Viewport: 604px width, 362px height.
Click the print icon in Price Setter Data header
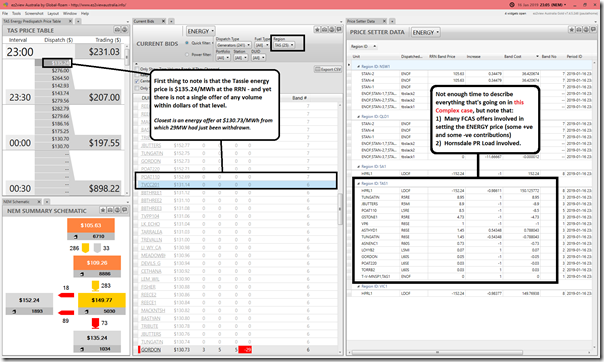point(586,30)
